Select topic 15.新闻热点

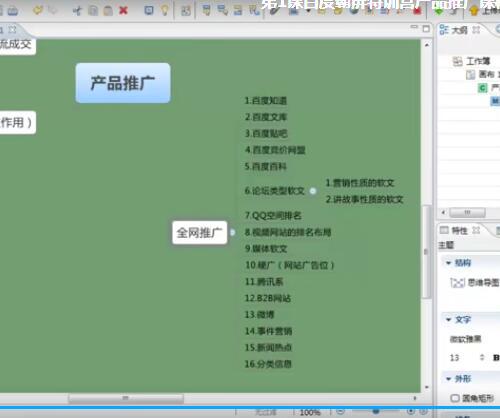[268, 348]
